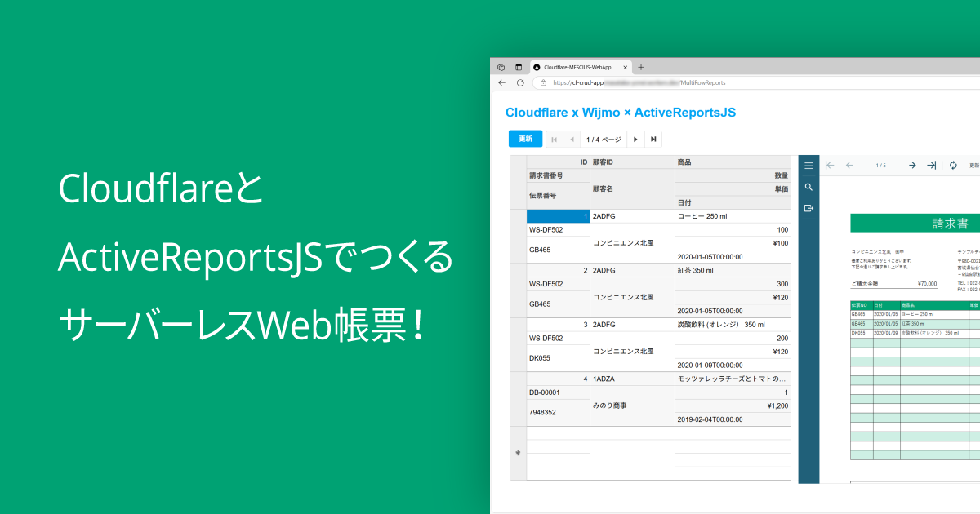Click the 'コーヒー 250 ml' product cell in grid
The height and width of the screenshot is (514, 980).
[x=733, y=216]
